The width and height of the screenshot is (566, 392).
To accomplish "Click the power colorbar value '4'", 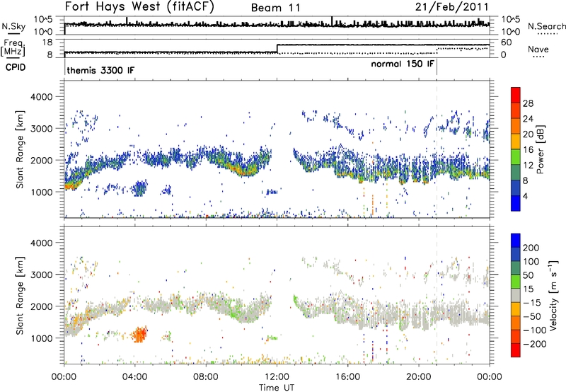I will [526, 196].
